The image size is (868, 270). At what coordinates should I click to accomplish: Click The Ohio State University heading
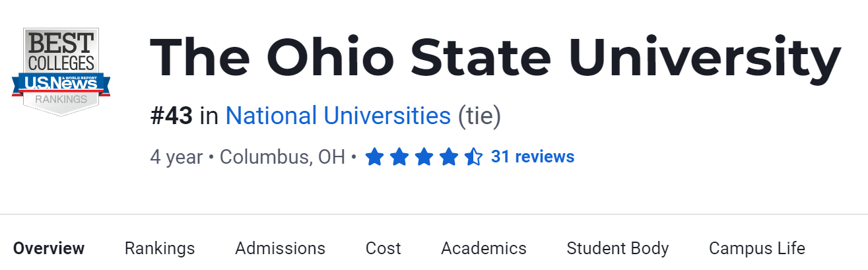click(495, 56)
